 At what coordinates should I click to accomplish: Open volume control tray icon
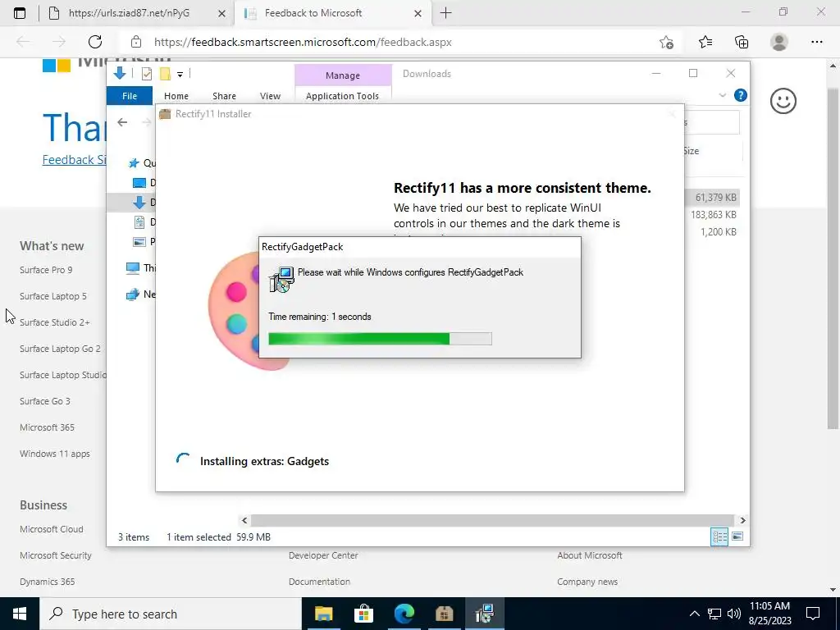734,614
